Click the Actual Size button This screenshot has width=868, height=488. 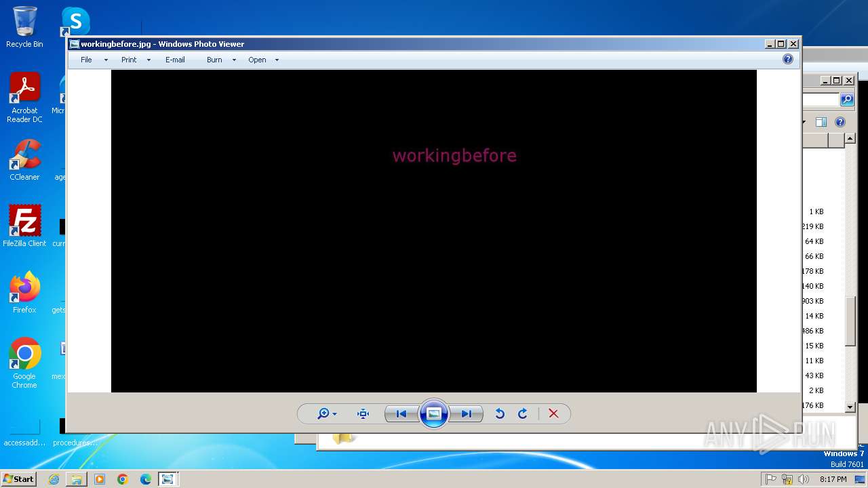coord(363,413)
